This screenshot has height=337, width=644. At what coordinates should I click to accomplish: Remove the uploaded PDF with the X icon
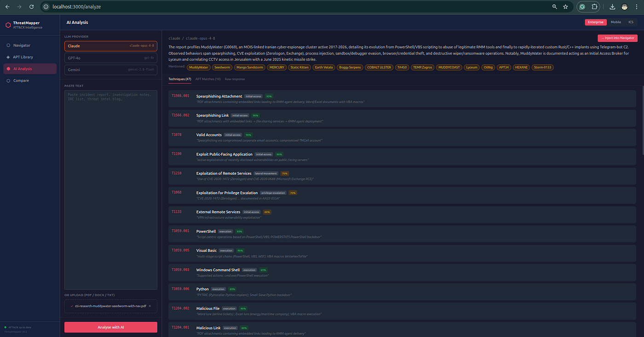[x=149, y=306]
